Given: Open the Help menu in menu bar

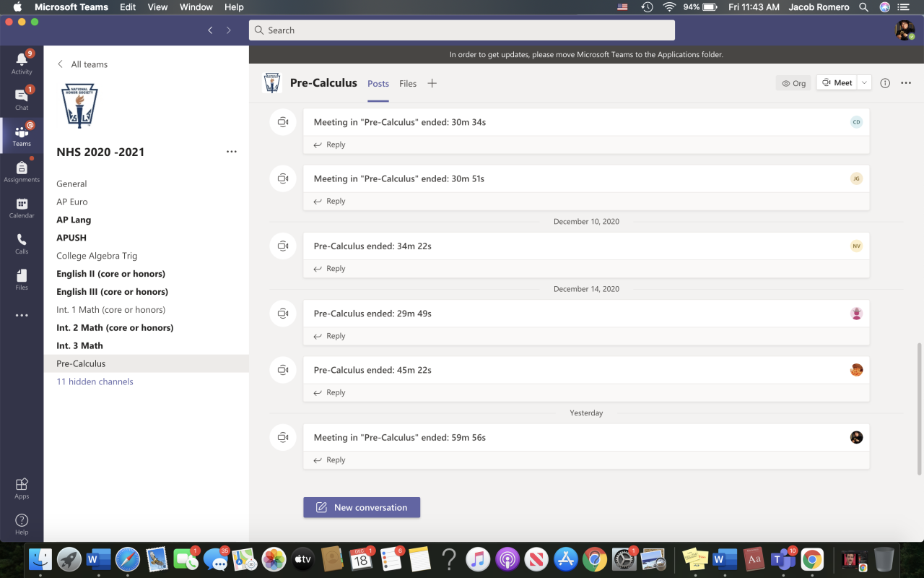Looking at the screenshot, I should click(x=234, y=7).
